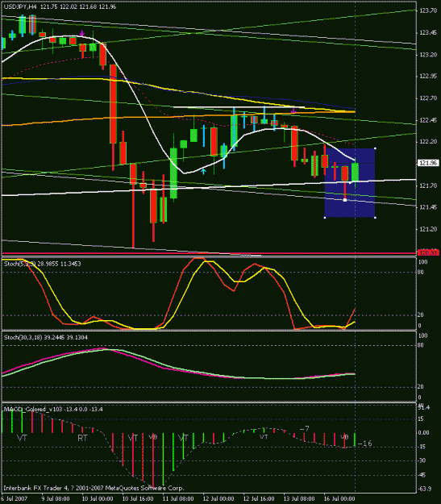
Task: Click the 80 level on the Stoch(5,3,3) scale
Action: 420,273
